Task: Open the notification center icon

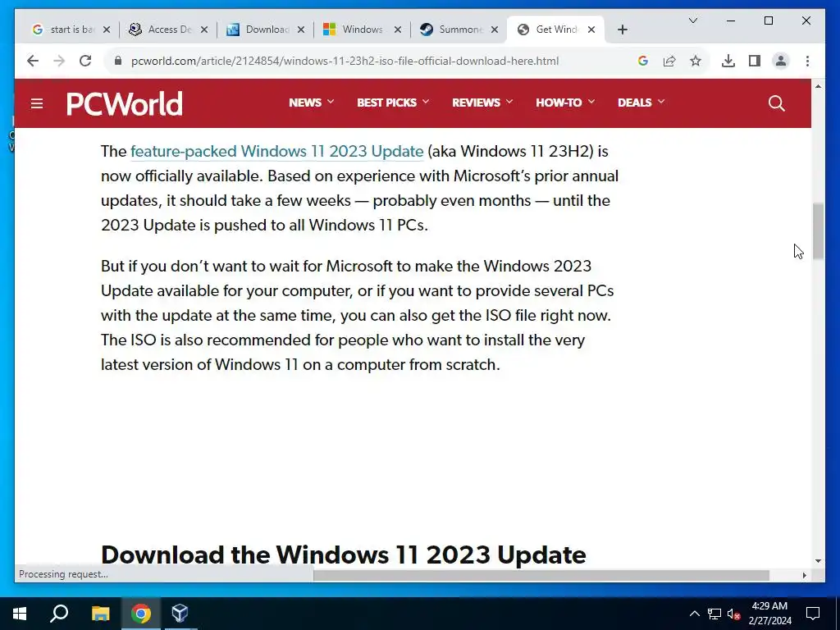Action: [813, 614]
